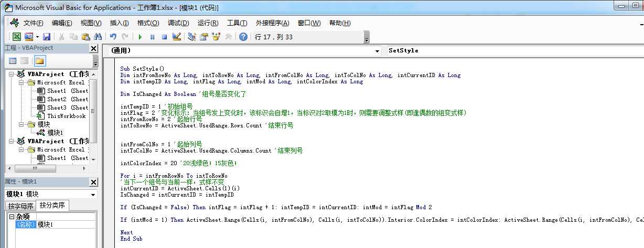Open the 视图(V) menu
The height and width of the screenshot is (248, 644).
click(x=91, y=23)
